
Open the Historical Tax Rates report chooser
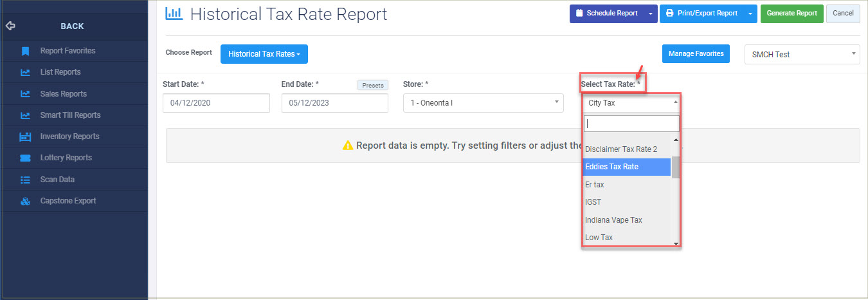pos(264,54)
